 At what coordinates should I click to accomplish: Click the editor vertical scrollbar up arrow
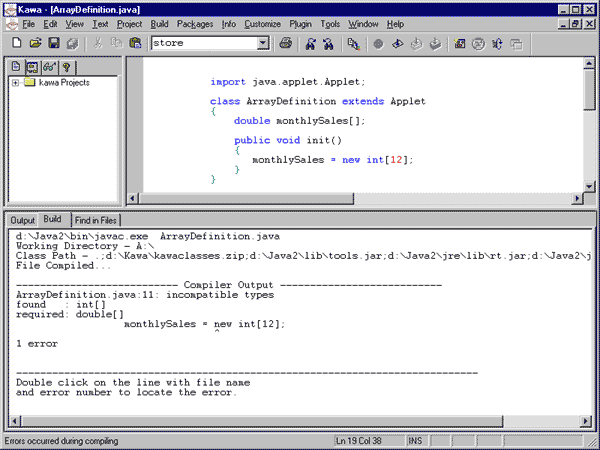pos(589,63)
